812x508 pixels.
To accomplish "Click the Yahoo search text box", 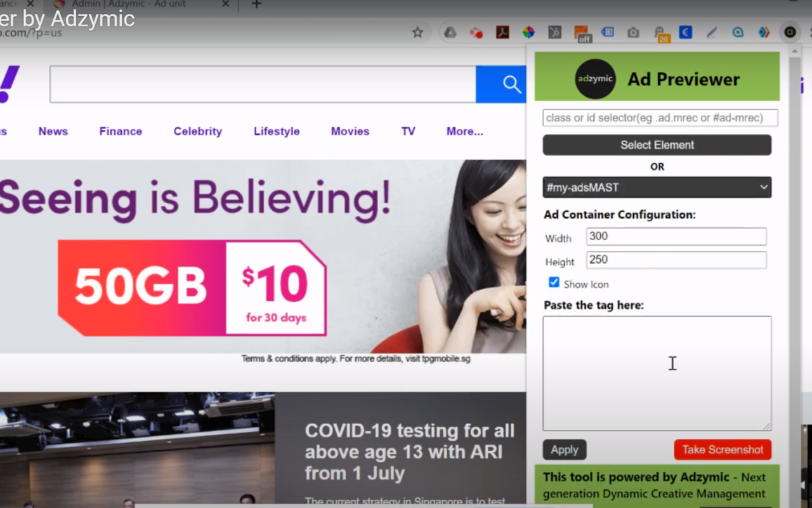I will pyautogui.click(x=263, y=84).
